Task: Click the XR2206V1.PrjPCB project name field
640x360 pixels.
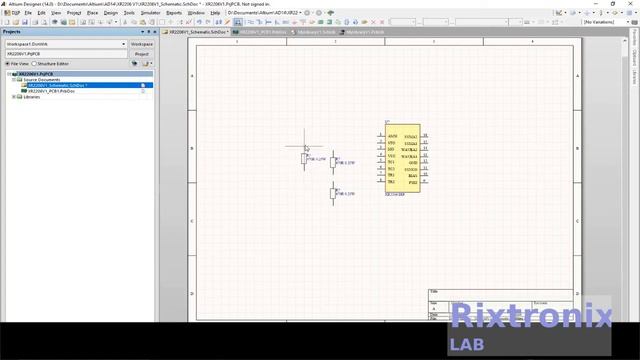Action: tap(66, 54)
